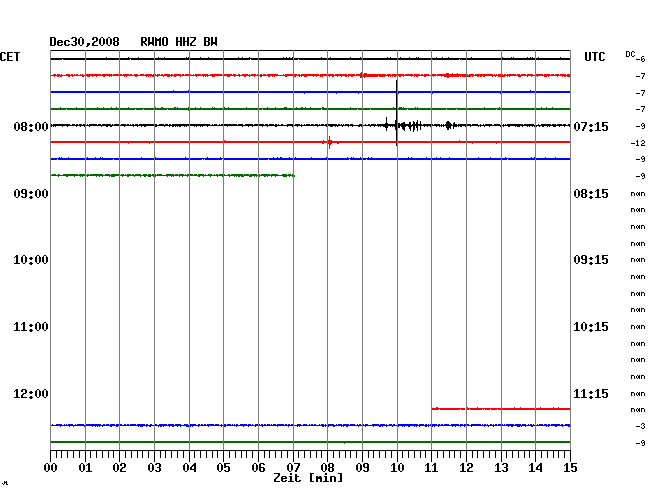Click the end of the partial green trace at minute 07
Viewport: 650px width, 494px height.
(x=293, y=175)
